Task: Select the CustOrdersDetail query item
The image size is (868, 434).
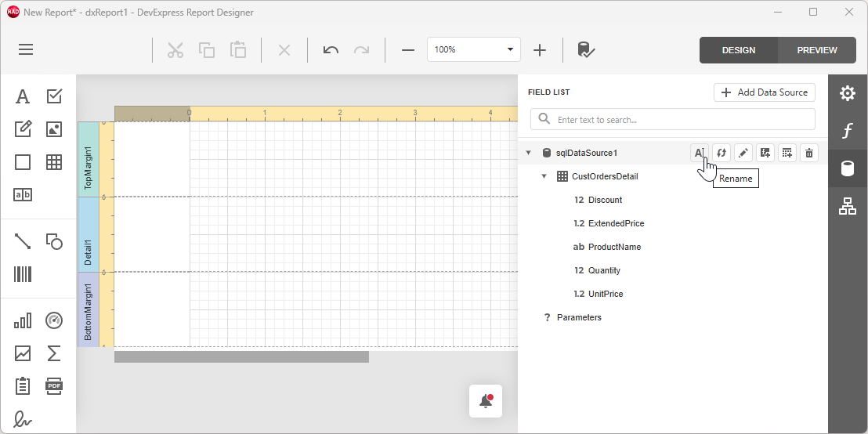Action: 605,176
